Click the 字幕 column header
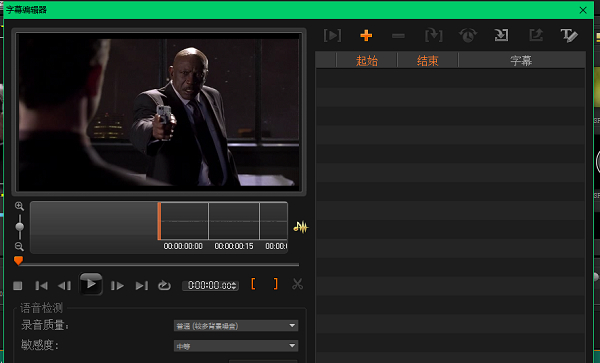 pos(521,60)
